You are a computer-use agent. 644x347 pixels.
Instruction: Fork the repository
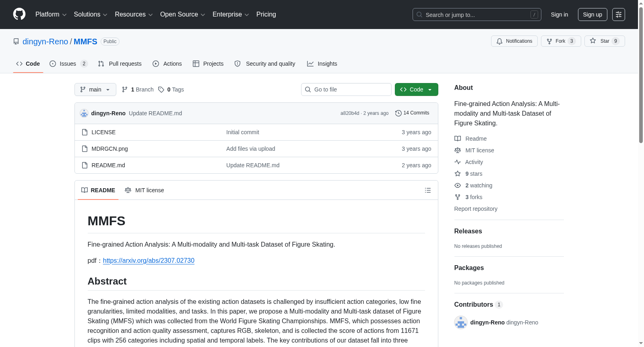click(x=561, y=41)
